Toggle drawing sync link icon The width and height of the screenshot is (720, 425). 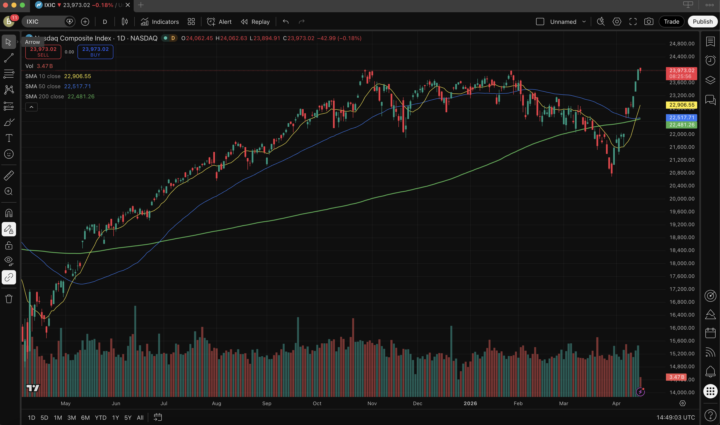coord(9,277)
